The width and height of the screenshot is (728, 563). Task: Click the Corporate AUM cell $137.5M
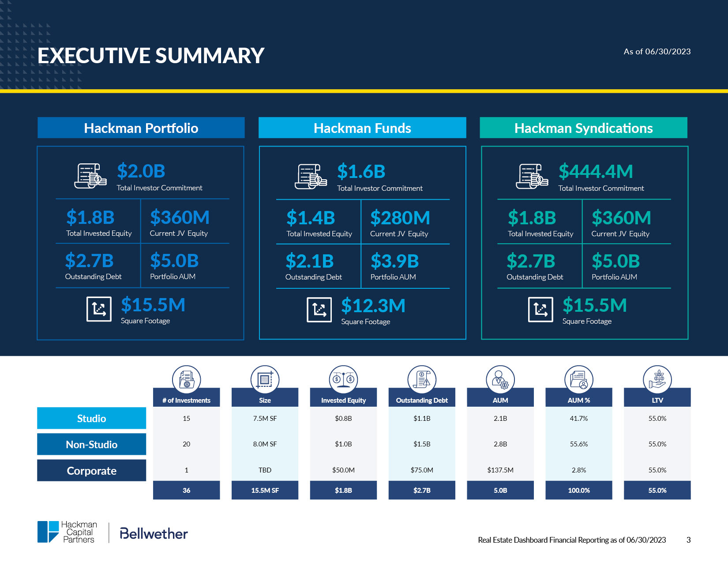pyautogui.click(x=500, y=470)
